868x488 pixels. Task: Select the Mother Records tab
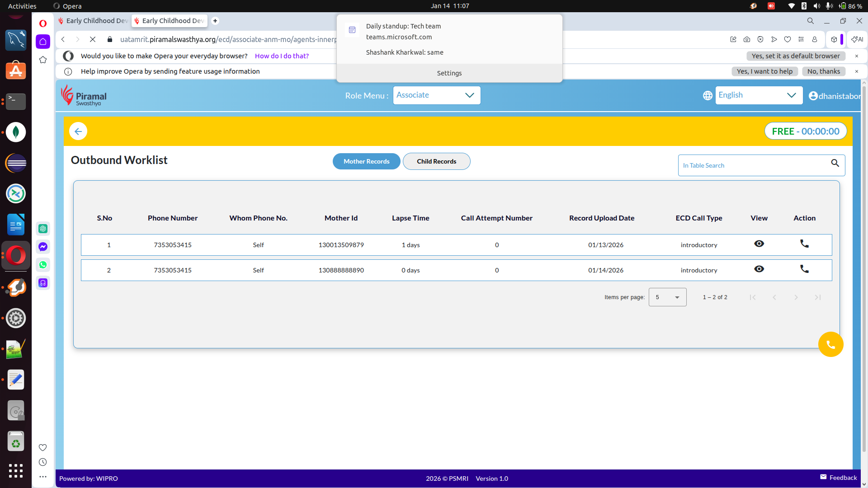coord(366,161)
